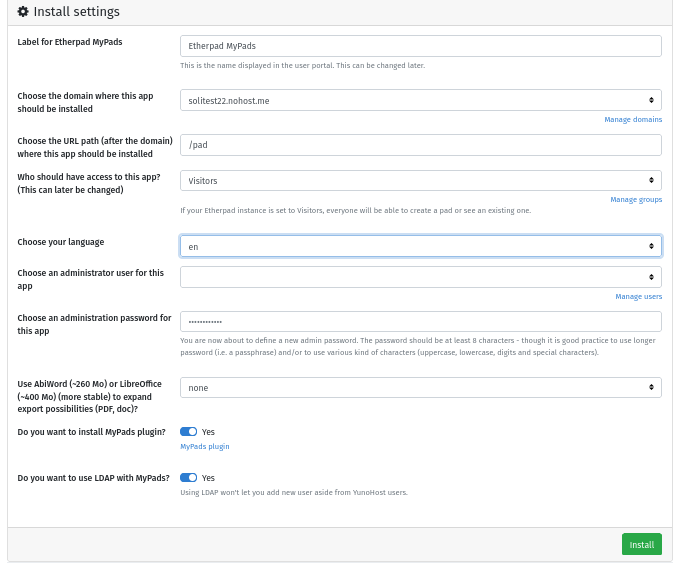680x570 pixels.
Task: Click the 'Using LDAP won't let you add new user' hint
Action: click(x=294, y=492)
